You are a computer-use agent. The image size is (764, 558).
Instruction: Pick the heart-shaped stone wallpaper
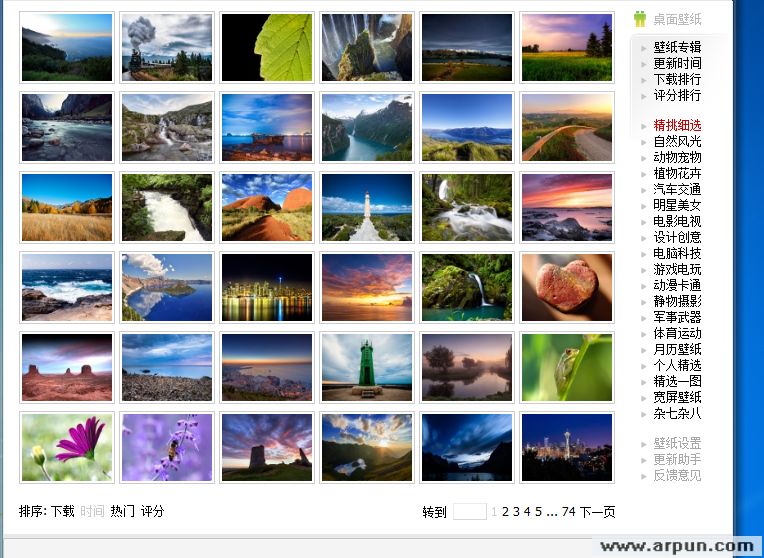tap(567, 287)
